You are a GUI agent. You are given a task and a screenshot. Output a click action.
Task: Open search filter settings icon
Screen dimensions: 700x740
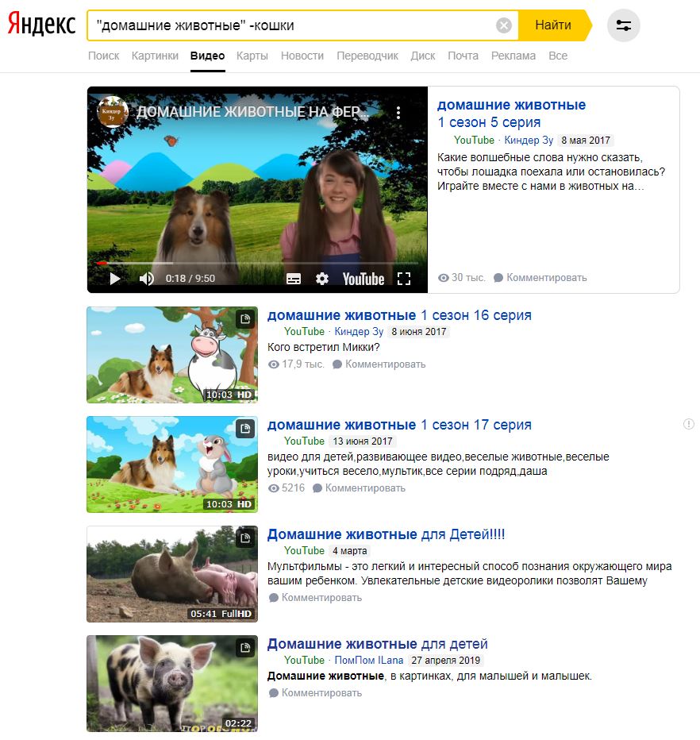pyautogui.click(x=623, y=25)
